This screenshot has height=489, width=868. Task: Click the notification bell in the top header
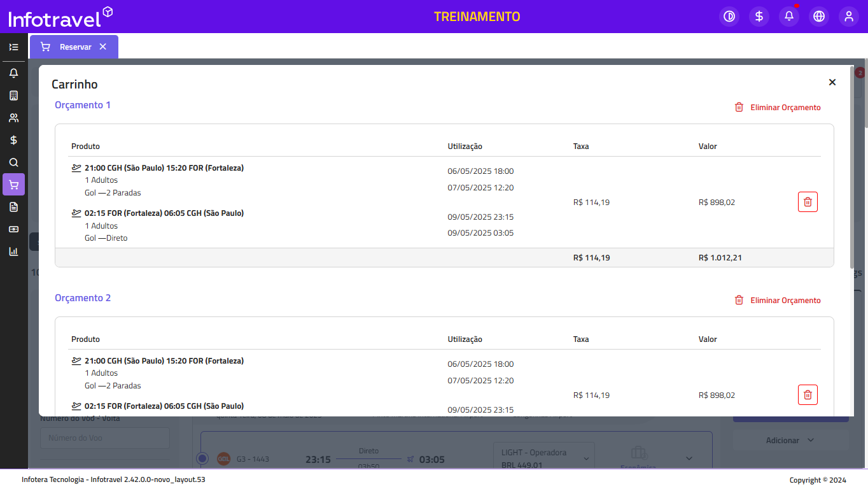tap(789, 17)
